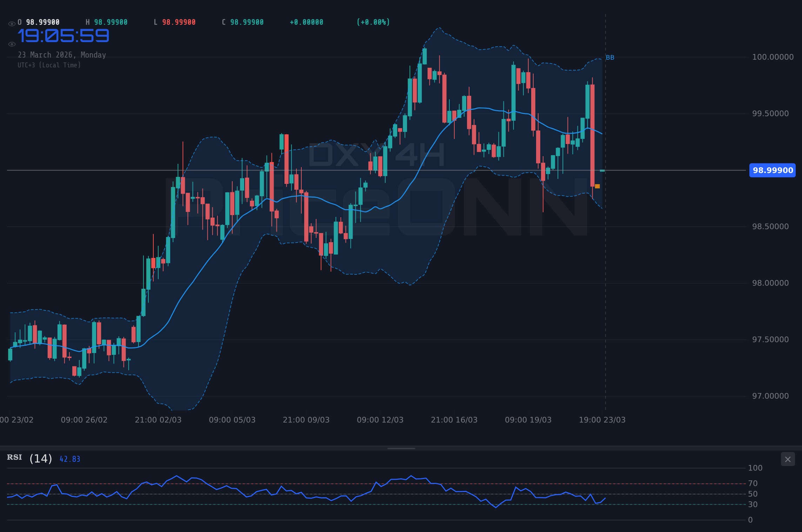Close the RSI indicator panel
This screenshot has width=802, height=532.
pyautogui.click(x=788, y=459)
